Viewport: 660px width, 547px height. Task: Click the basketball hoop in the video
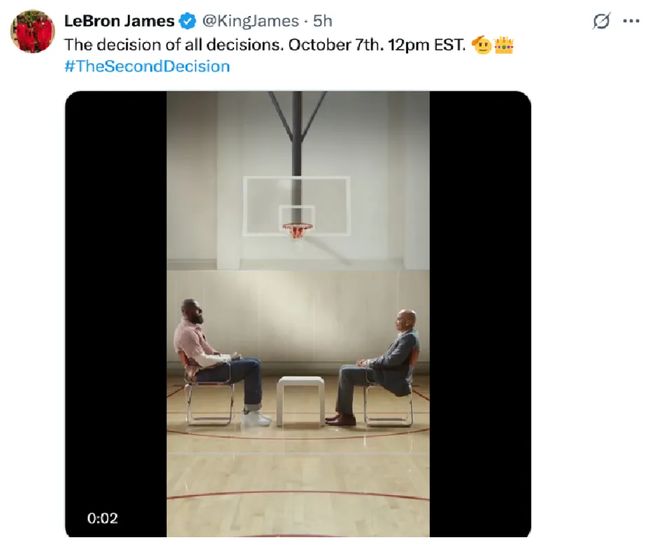point(297,229)
